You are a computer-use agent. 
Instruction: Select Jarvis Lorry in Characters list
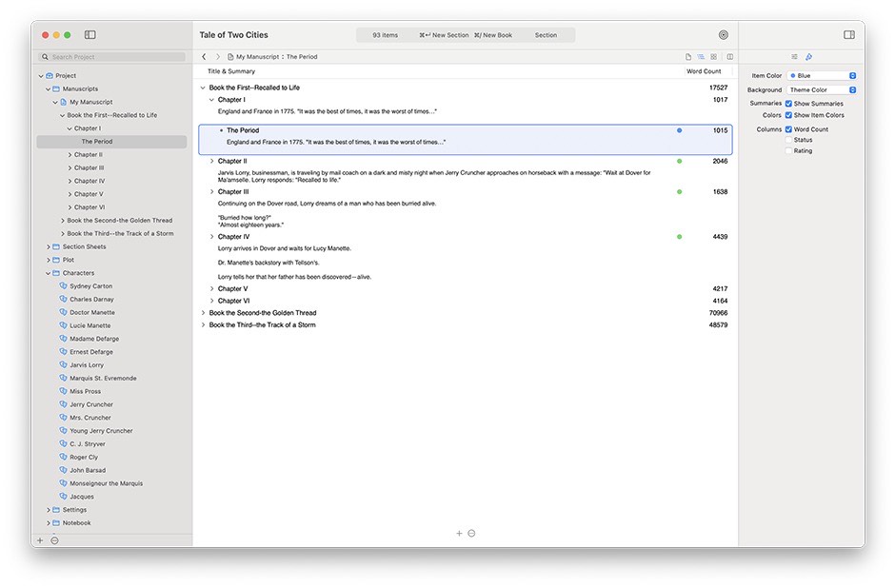click(87, 365)
